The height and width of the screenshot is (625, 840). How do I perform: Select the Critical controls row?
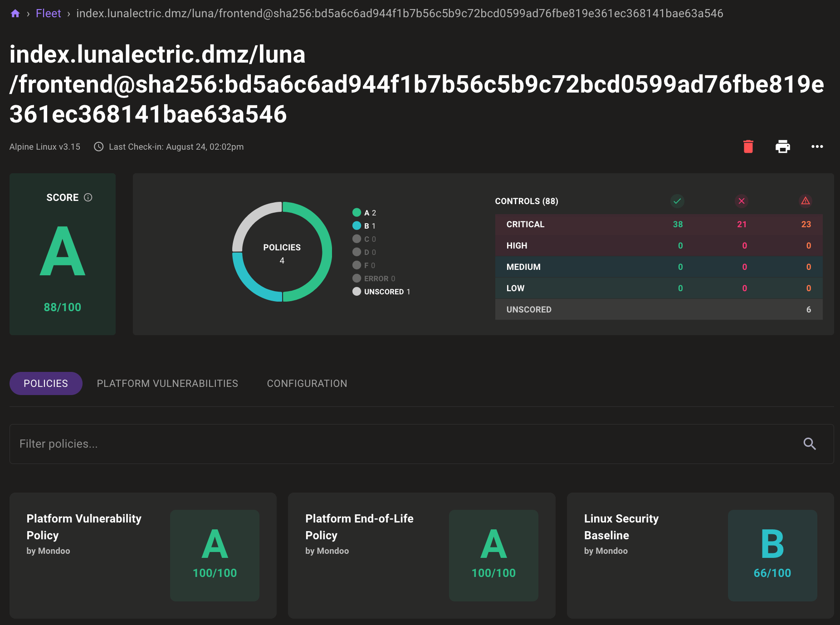tap(659, 225)
